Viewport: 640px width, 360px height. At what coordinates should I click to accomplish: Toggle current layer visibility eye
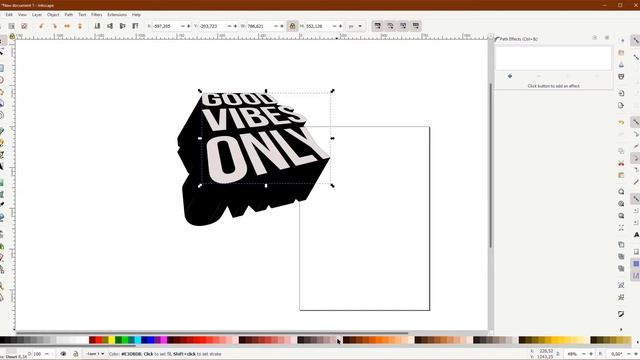tap(63, 354)
